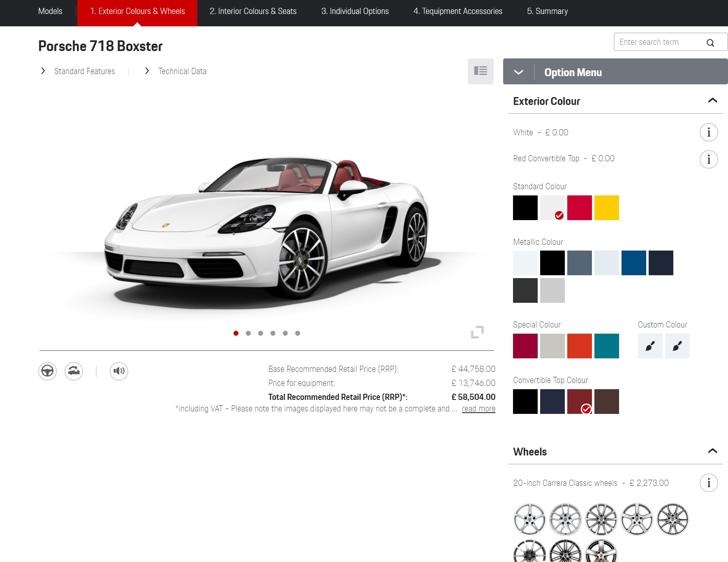Select red standard colour swatch
This screenshot has width=728, height=562.
(x=580, y=208)
